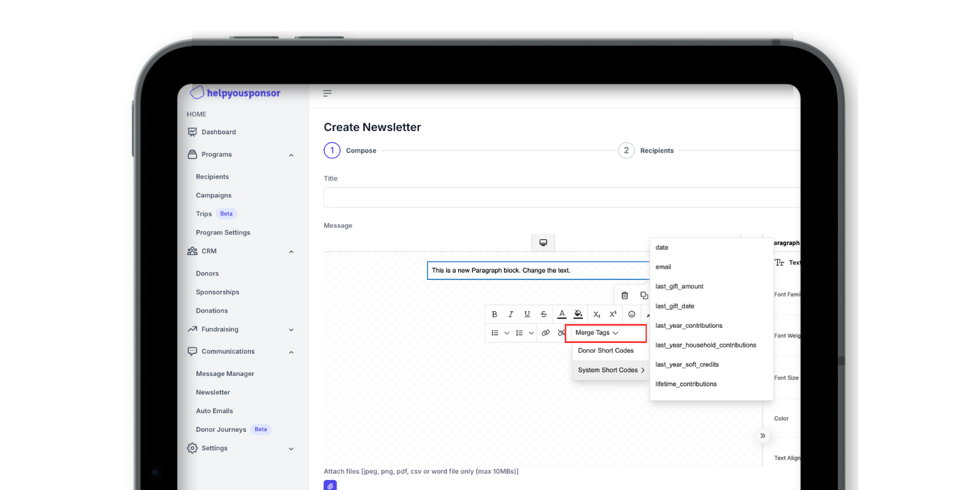Open the text color picker
This screenshot has width=980, height=490.
point(562,314)
